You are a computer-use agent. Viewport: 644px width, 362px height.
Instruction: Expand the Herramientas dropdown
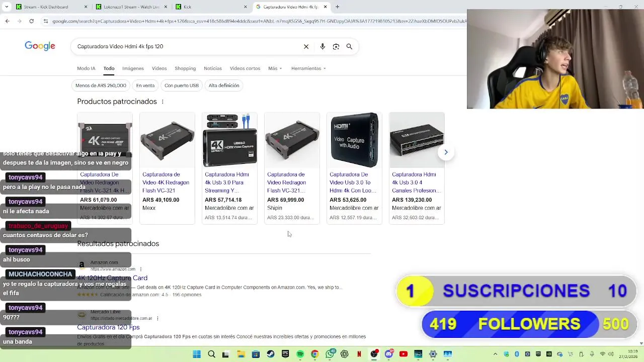[x=308, y=68]
